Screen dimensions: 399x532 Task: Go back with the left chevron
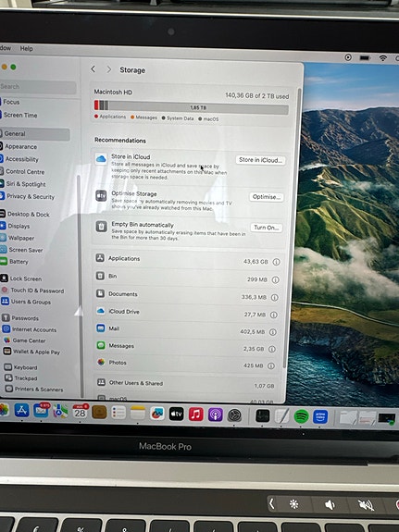click(94, 69)
